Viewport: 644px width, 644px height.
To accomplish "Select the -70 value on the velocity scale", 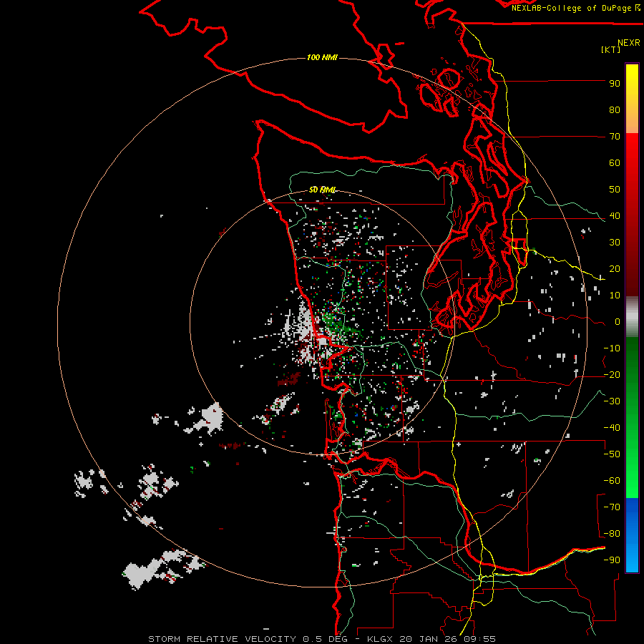I will click(612, 507).
